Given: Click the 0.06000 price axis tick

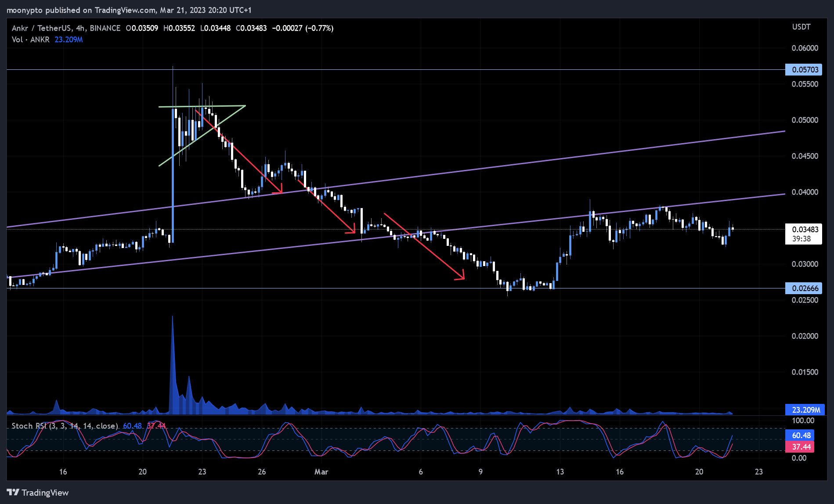Looking at the screenshot, I should (x=805, y=48).
